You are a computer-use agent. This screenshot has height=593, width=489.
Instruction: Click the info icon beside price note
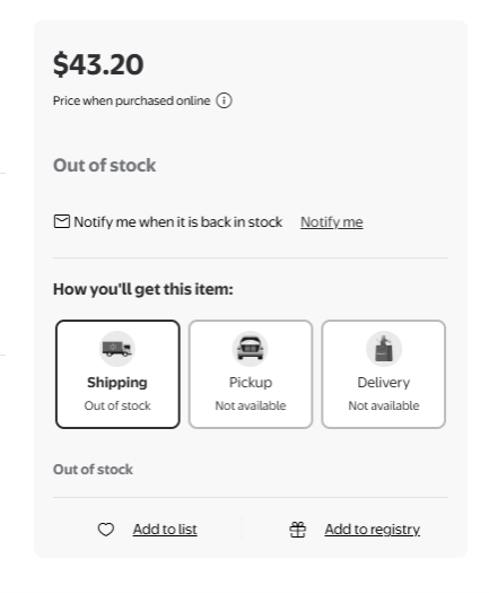click(224, 101)
